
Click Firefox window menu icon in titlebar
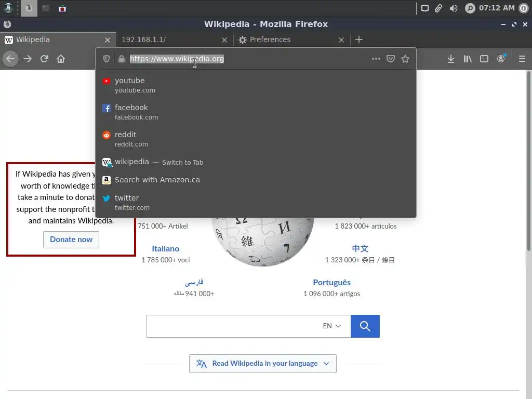(7, 24)
